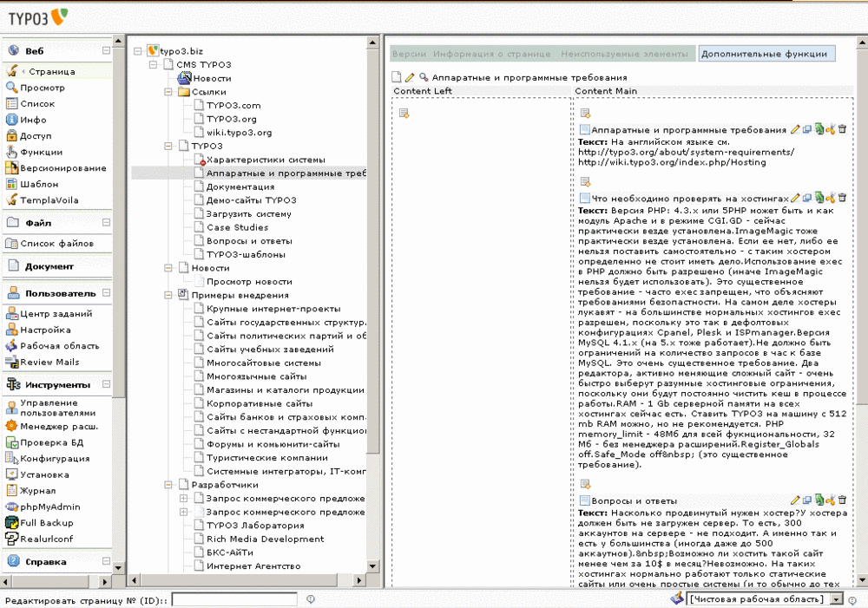Collapse the Новости tree branch

click(168, 268)
